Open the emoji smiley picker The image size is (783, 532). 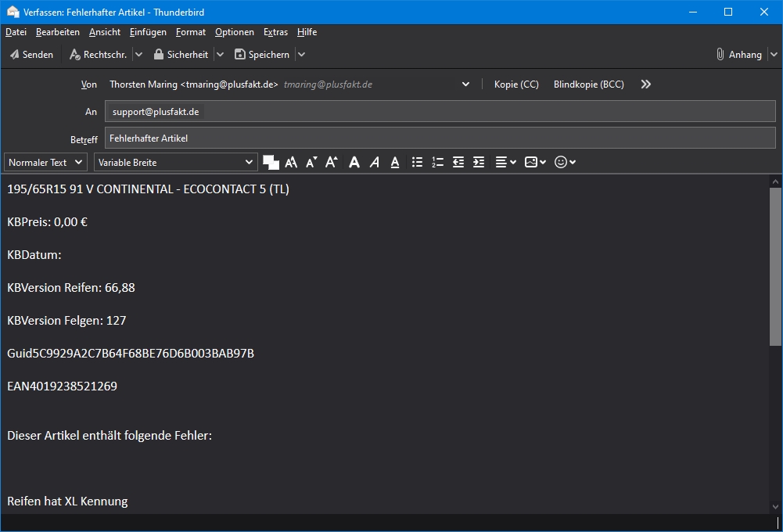[x=566, y=163]
